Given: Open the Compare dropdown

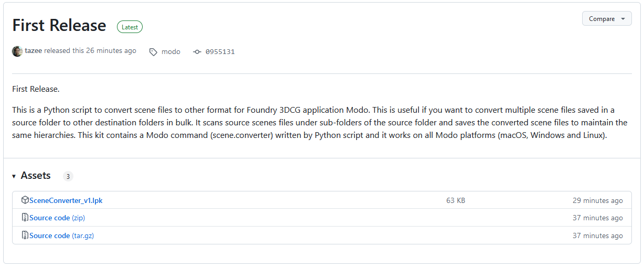Looking at the screenshot, I should [x=607, y=18].
